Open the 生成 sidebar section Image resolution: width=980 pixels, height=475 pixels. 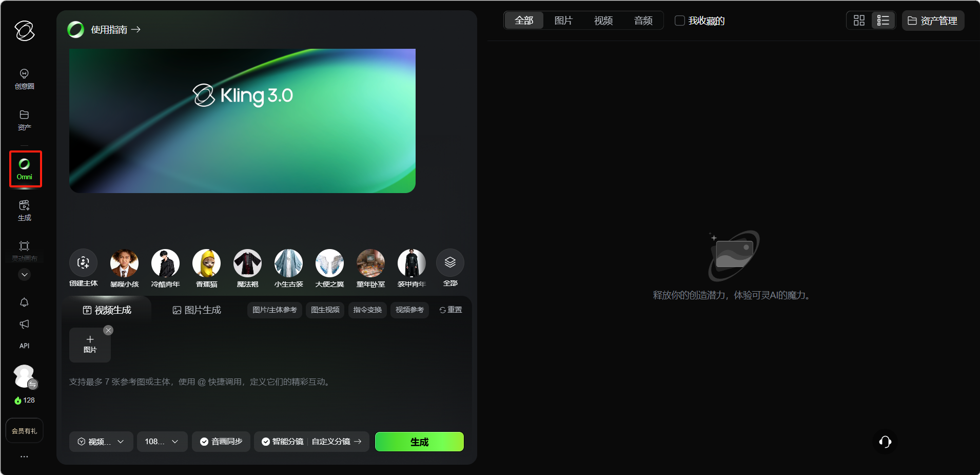24,211
